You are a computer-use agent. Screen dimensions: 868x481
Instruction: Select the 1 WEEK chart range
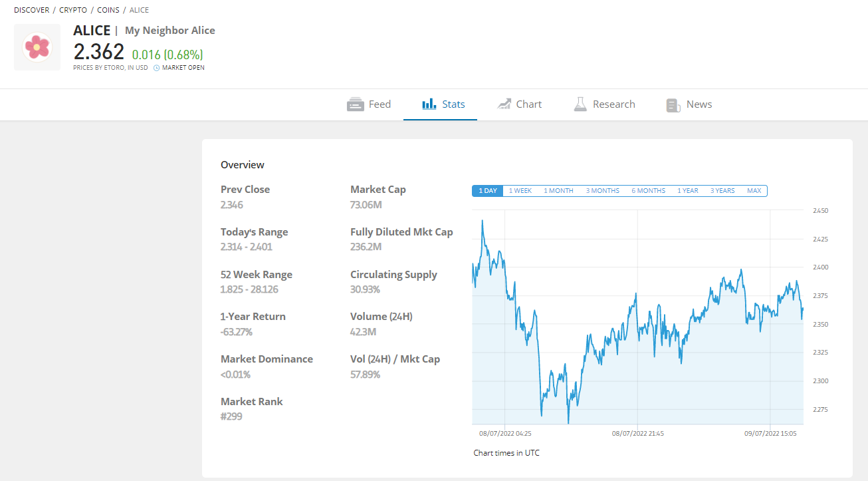tap(520, 191)
